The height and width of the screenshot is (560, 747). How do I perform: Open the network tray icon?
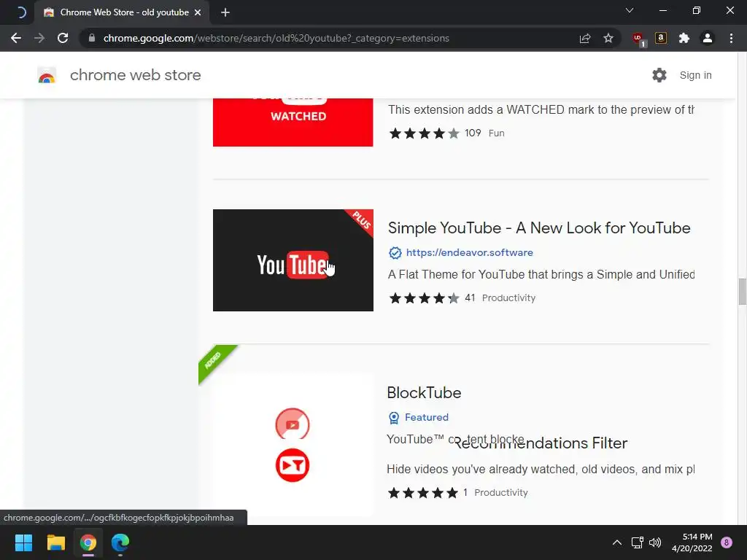tap(637, 542)
